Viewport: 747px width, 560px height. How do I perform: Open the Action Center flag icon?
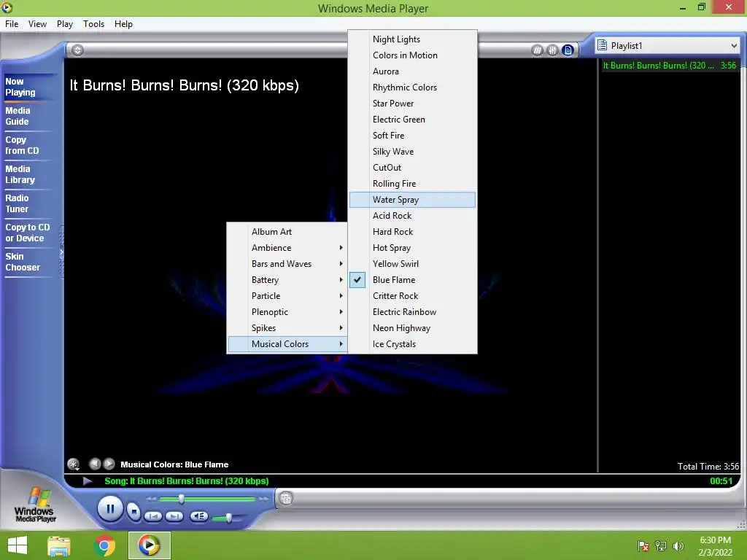pos(643,545)
